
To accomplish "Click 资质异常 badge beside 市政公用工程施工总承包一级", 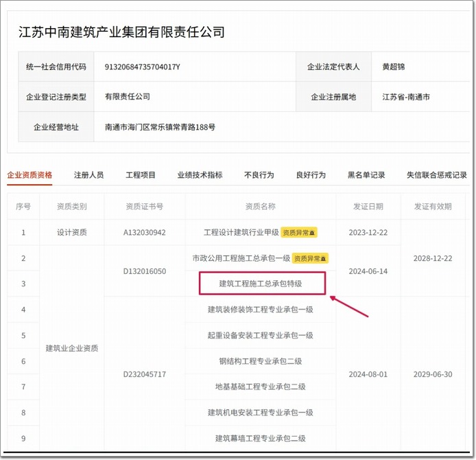I will click(x=310, y=258).
